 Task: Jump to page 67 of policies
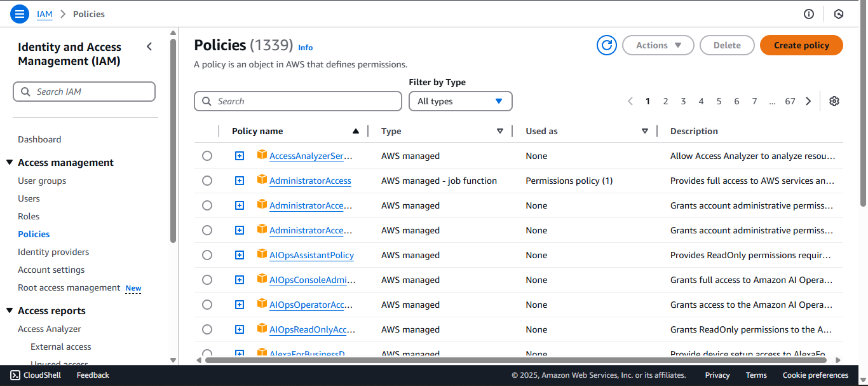[x=790, y=101]
